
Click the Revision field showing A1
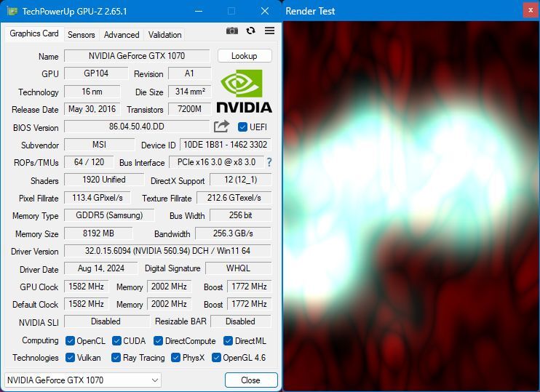click(189, 73)
